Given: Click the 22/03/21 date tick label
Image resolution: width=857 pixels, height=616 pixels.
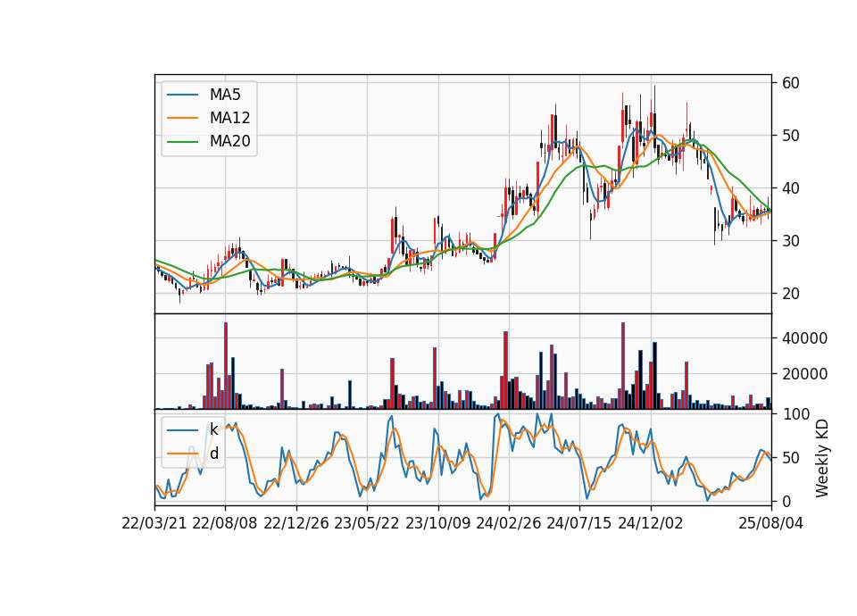Looking at the screenshot, I should 154,524.
